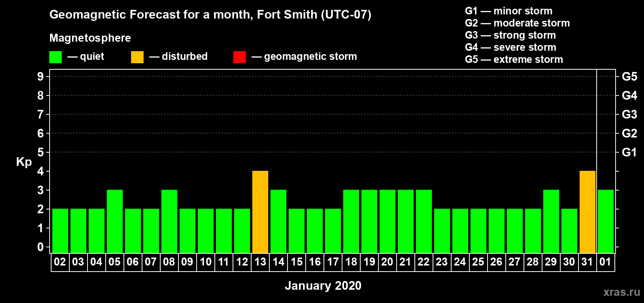Screen dimensions: 644x303
Task: Click the green bar for day 22
Action: point(424,221)
